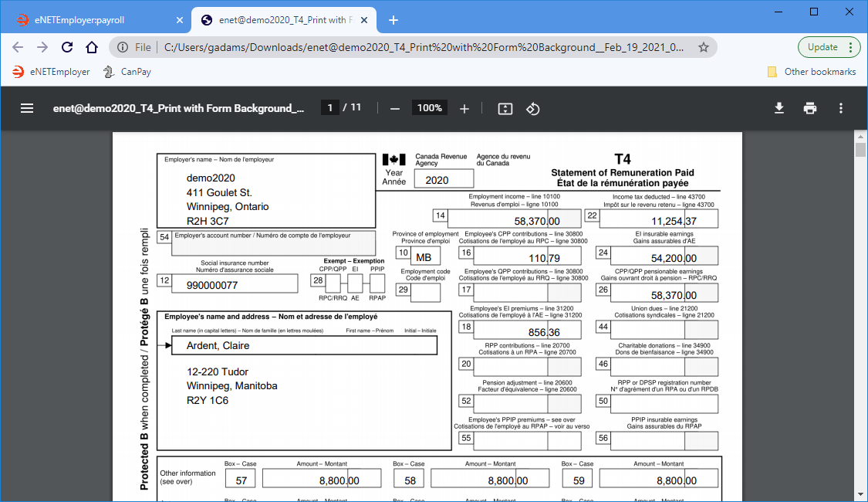The height and width of the screenshot is (502, 868).
Task: Go to the browser home page
Action: 92,47
